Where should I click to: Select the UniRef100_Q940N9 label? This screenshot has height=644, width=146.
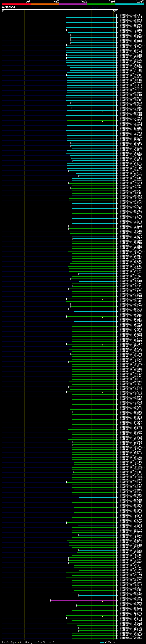(x=131, y=37)
